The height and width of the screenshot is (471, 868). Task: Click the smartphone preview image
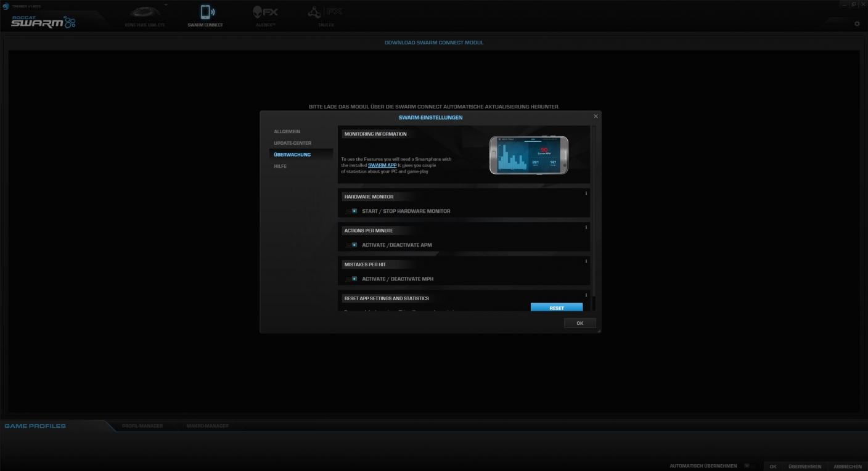529,155
